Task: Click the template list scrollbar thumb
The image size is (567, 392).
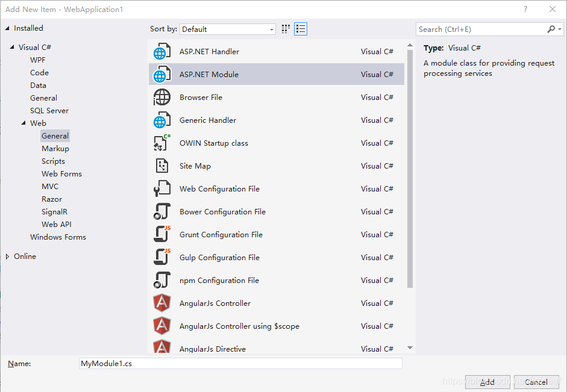Action: (x=410, y=169)
